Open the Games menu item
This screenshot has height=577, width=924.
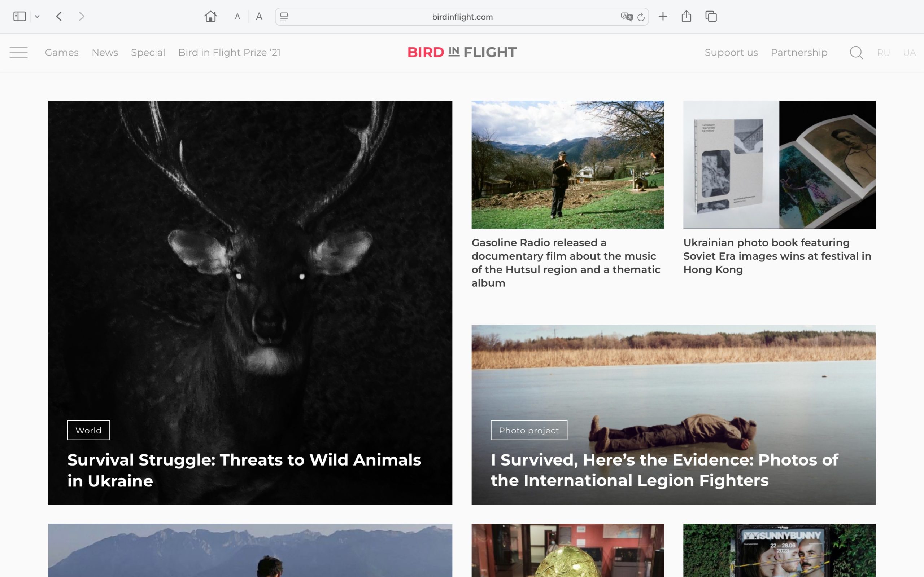(61, 52)
